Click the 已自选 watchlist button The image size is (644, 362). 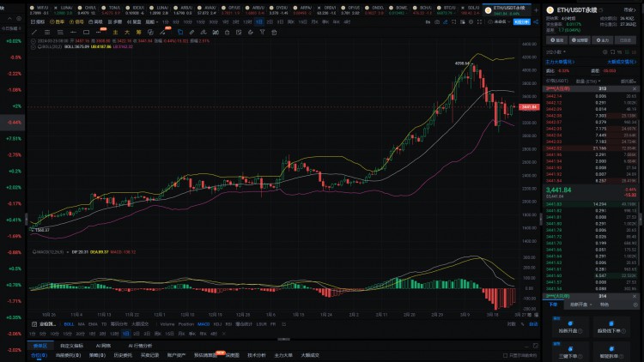coord(625,40)
